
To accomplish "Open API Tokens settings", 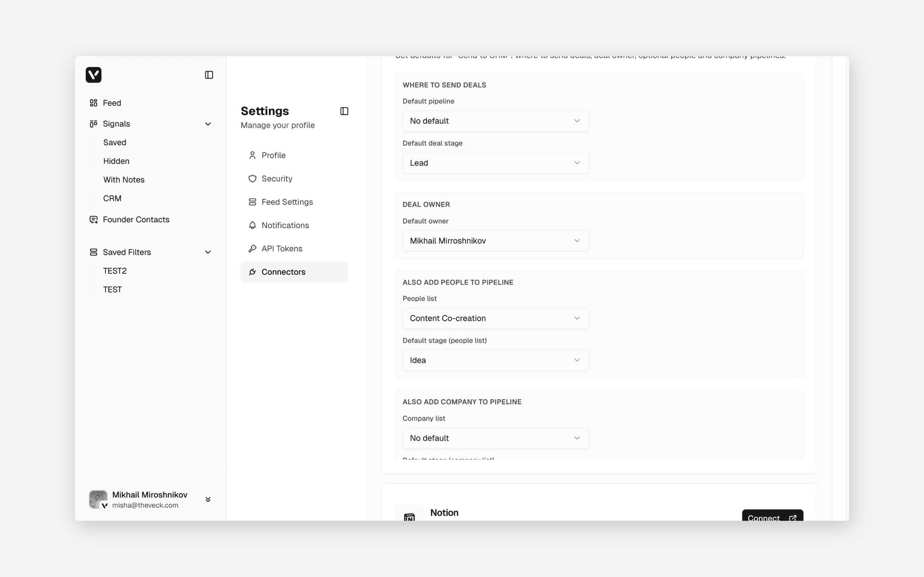I will pyautogui.click(x=282, y=249).
